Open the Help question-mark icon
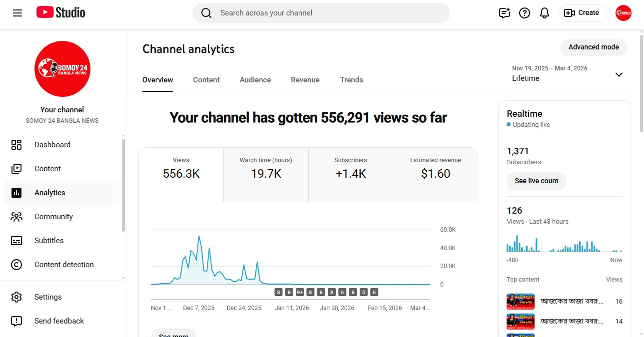 tap(525, 13)
